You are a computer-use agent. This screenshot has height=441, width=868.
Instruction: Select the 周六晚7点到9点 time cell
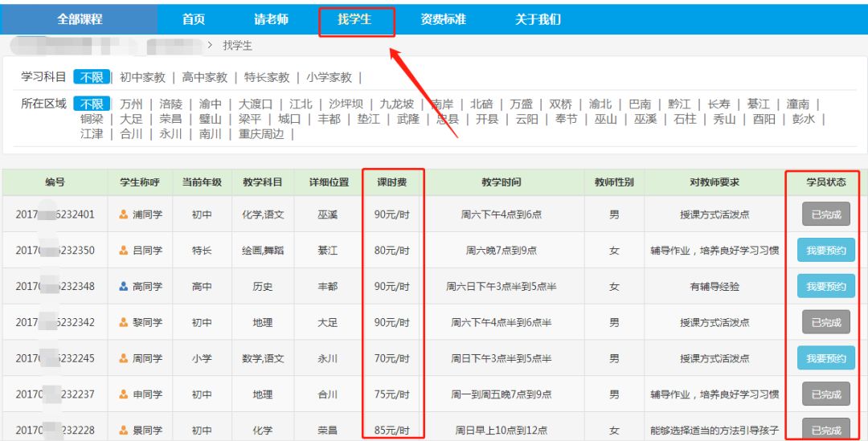pos(501,250)
